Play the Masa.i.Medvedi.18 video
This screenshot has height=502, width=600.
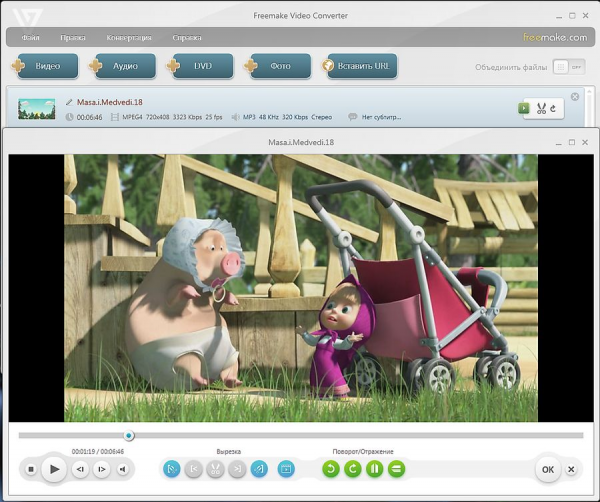pos(54,469)
